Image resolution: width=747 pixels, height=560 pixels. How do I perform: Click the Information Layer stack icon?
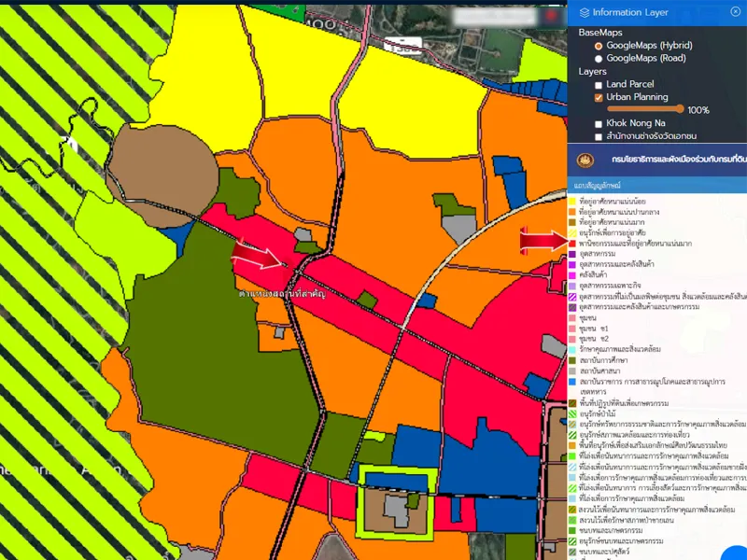(585, 12)
